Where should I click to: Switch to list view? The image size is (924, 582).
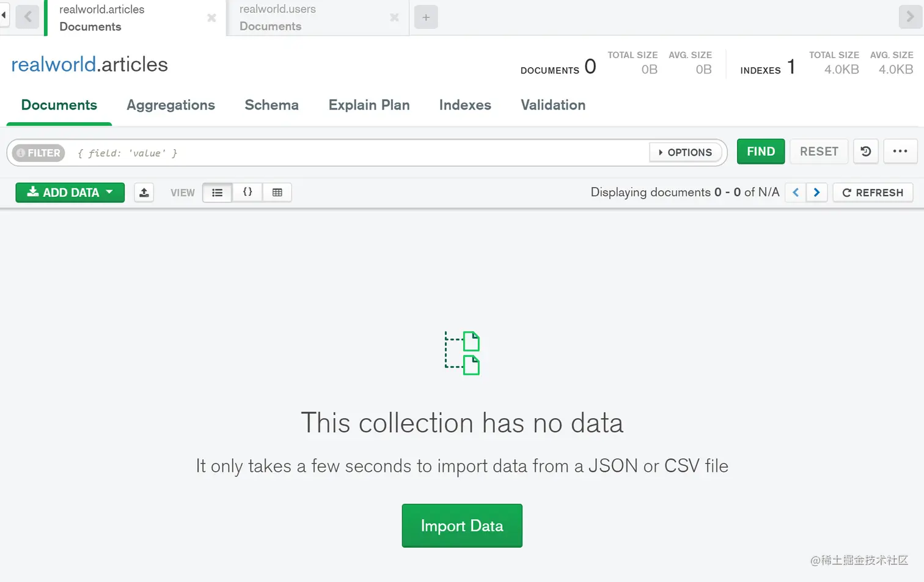(x=217, y=193)
